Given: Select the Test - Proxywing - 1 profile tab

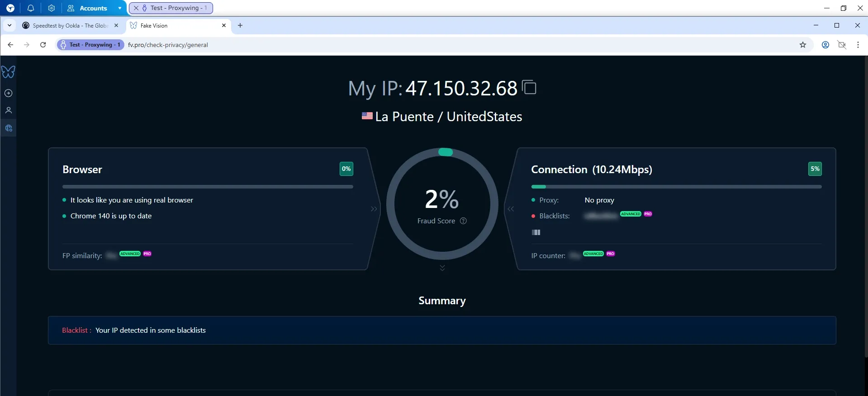Looking at the screenshot, I should pos(171,8).
